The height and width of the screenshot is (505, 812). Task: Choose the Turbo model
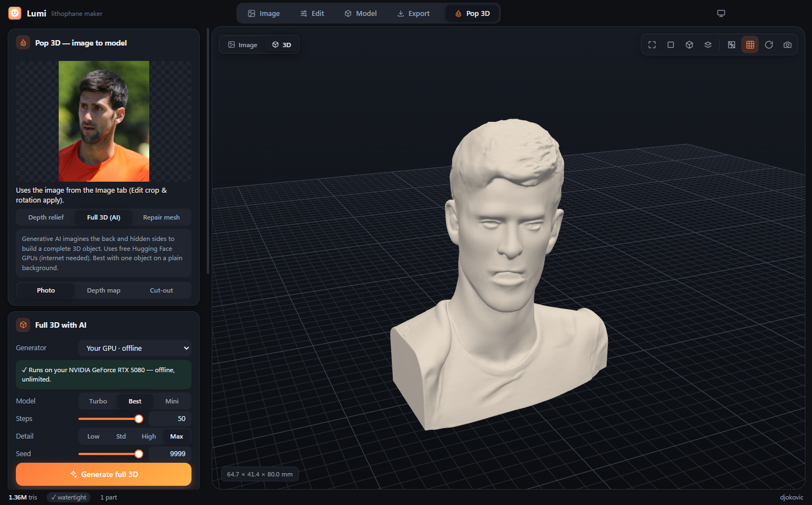pos(98,401)
